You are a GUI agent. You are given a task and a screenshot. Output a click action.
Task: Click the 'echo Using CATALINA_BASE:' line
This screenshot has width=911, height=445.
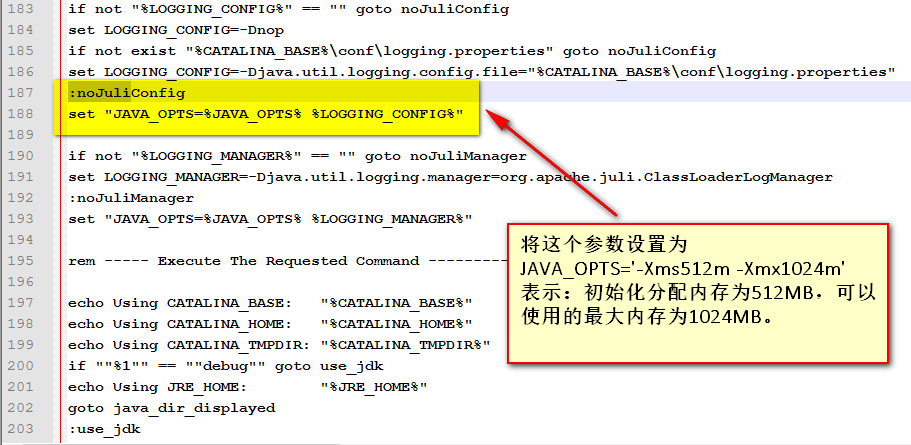(271, 303)
